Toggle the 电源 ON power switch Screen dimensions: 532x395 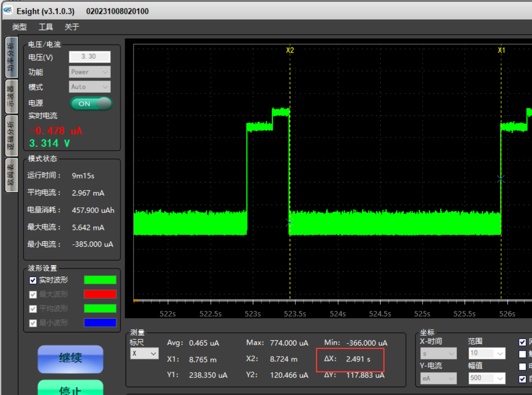pos(91,104)
